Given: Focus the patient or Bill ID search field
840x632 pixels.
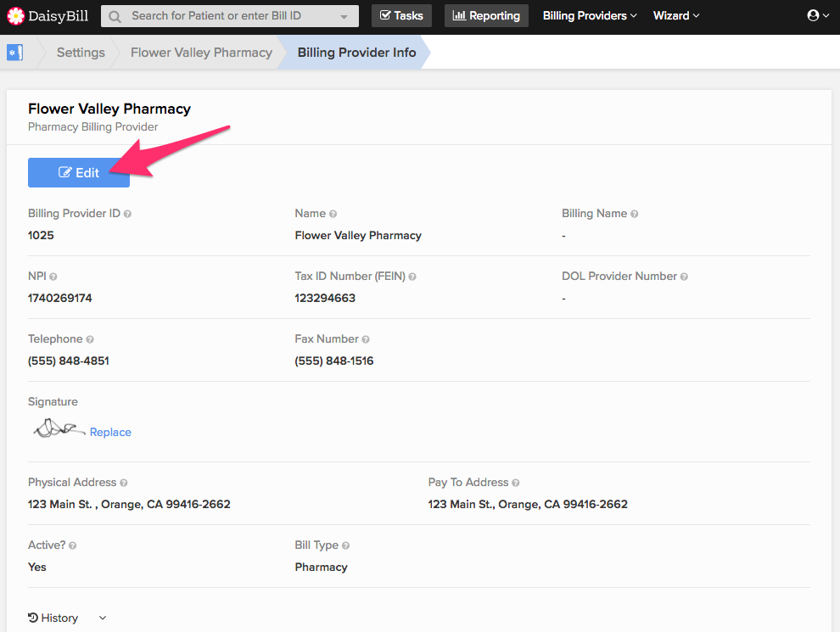Looking at the screenshot, I should (230, 16).
